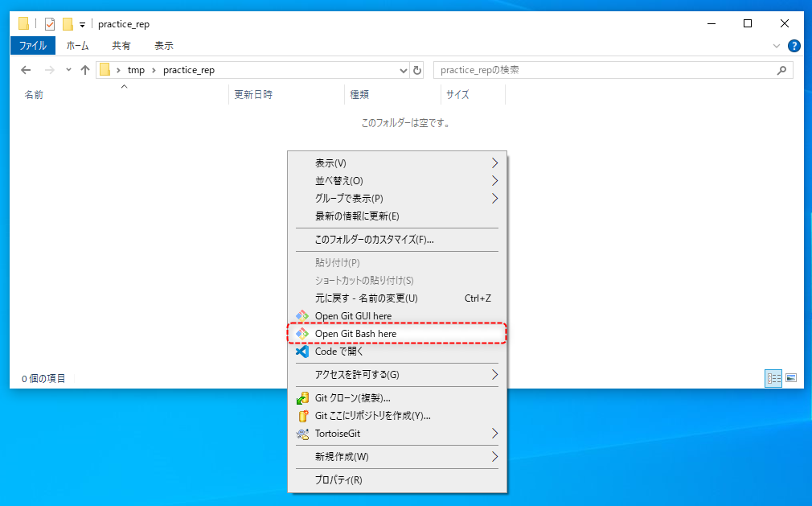
Task: Expand グループで表示(P) submenu
Action: tap(494, 199)
